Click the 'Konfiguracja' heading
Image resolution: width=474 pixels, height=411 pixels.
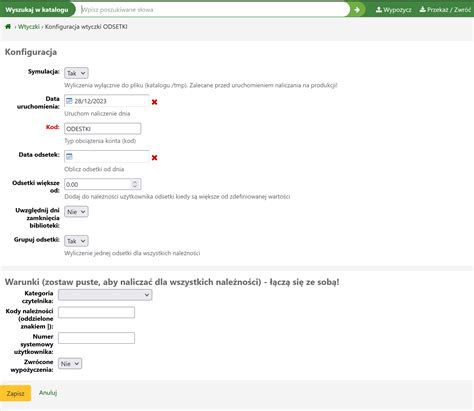pyautogui.click(x=31, y=52)
